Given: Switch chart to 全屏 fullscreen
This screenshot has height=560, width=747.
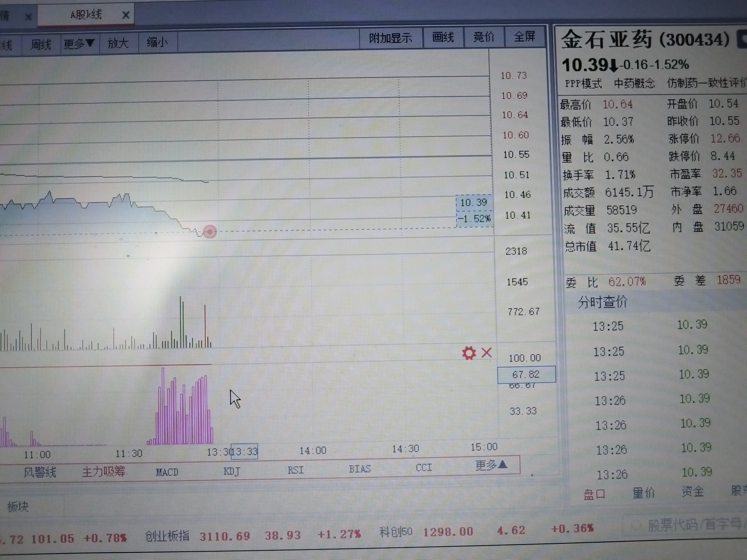Looking at the screenshot, I should (x=524, y=37).
